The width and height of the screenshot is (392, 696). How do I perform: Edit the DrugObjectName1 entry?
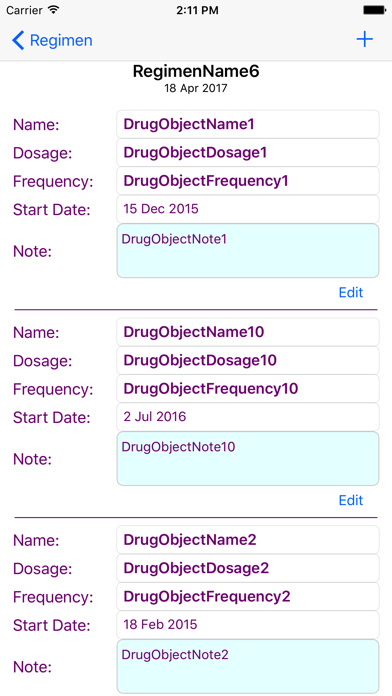point(351,293)
